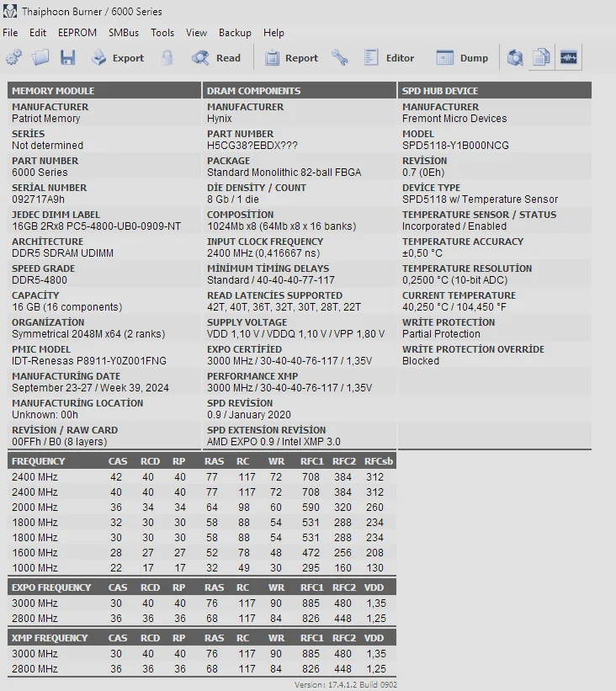Viewport: 616px width, 691px height.
Task: Select the DDR5 SDRAM UDIMM architecture value
Action: (62, 253)
